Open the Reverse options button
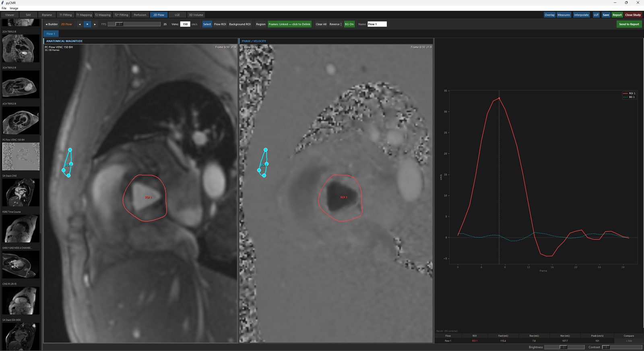The height and width of the screenshot is (351, 644). (x=335, y=24)
